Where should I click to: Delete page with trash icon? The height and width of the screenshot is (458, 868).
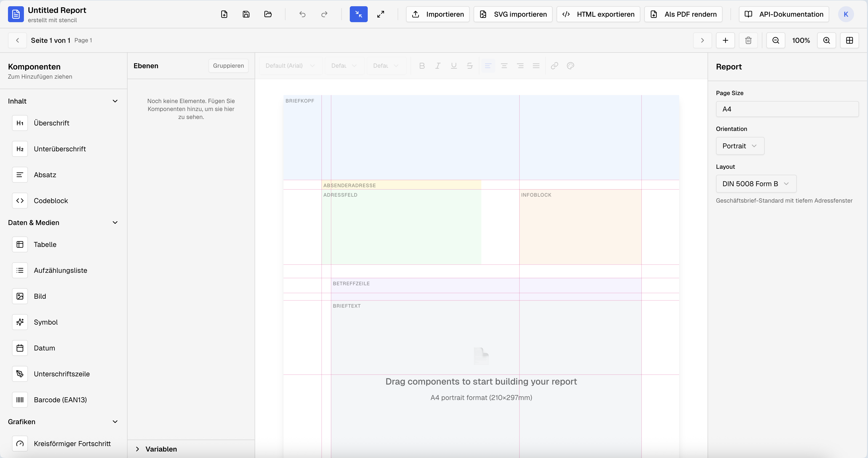point(748,40)
